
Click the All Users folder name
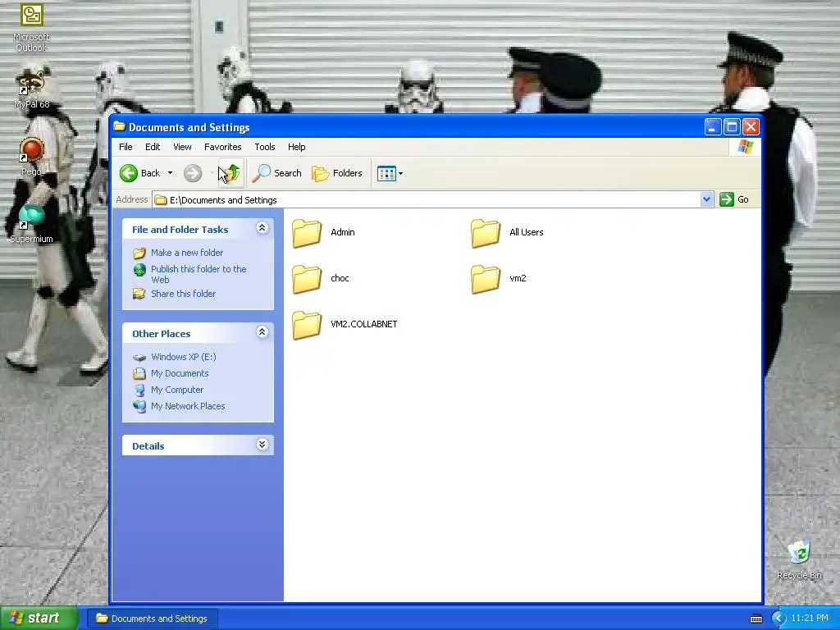click(526, 232)
